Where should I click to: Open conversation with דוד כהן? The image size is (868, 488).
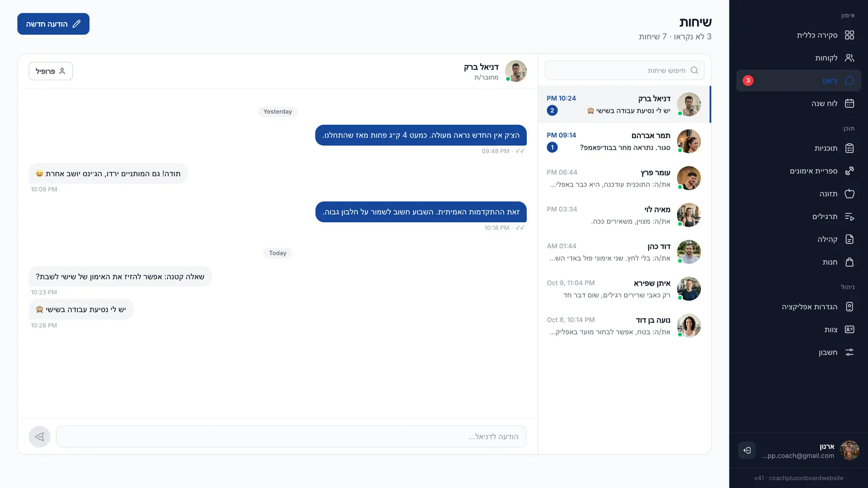coord(624,252)
